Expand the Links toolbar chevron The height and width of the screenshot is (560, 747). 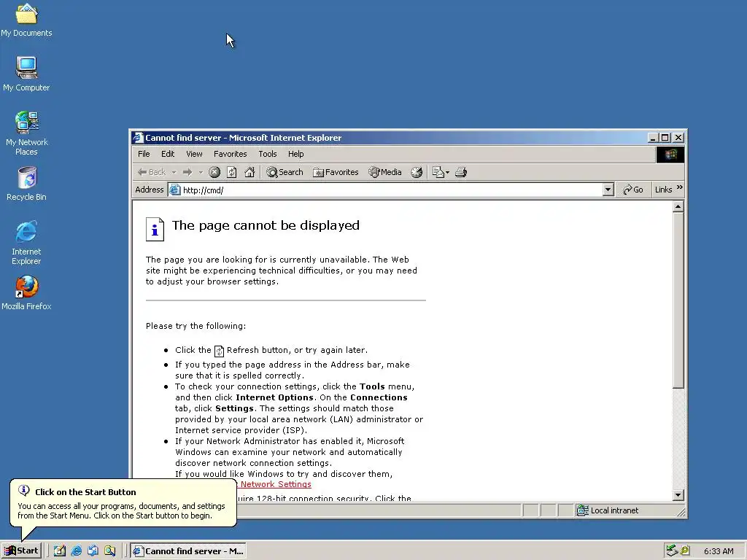click(x=680, y=187)
